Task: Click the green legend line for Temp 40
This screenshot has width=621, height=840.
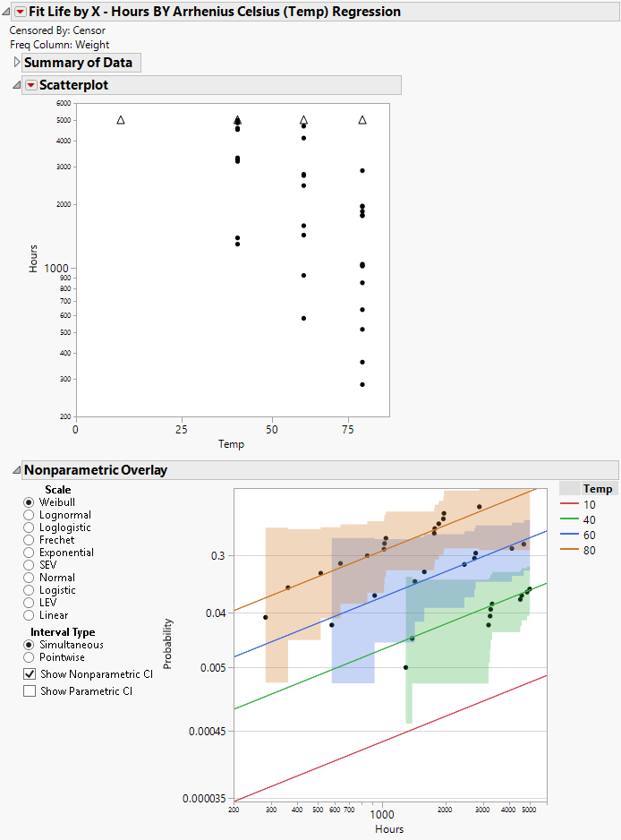Action: coord(569,520)
